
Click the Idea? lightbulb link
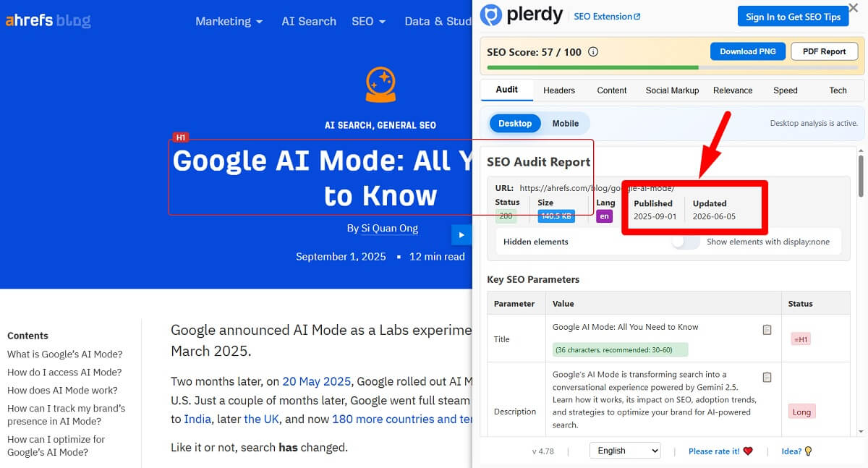[797, 451]
